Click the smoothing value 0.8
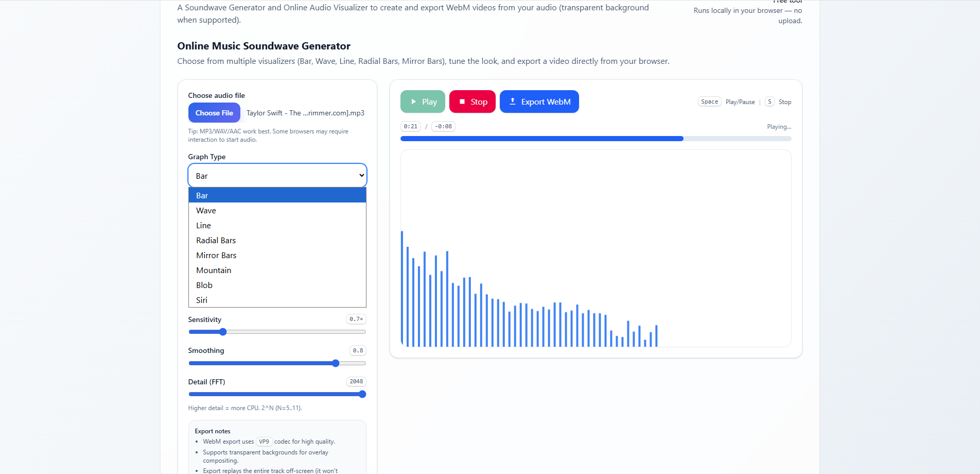Viewport: 980px width, 474px height. tap(358, 350)
